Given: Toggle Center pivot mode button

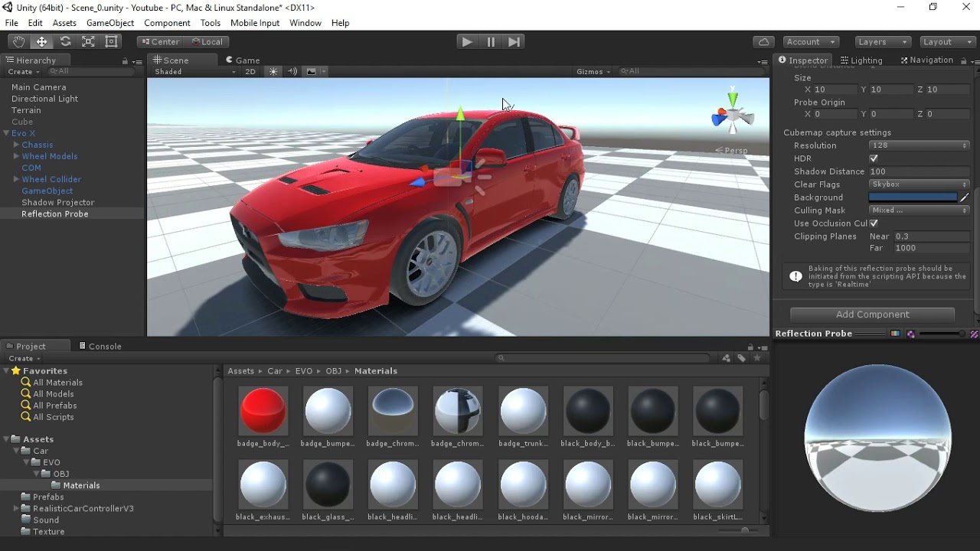Looking at the screenshot, I should pyautogui.click(x=161, y=42).
